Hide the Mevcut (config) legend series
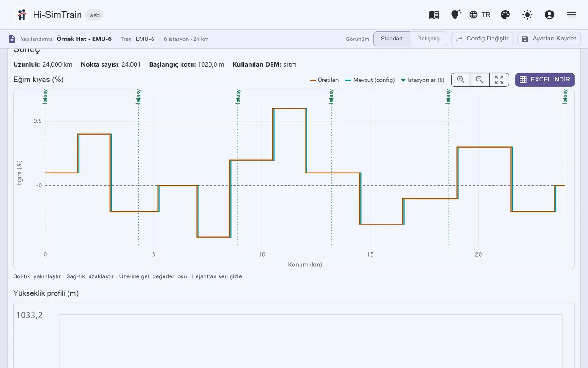This screenshot has width=588, height=368. coord(370,80)
